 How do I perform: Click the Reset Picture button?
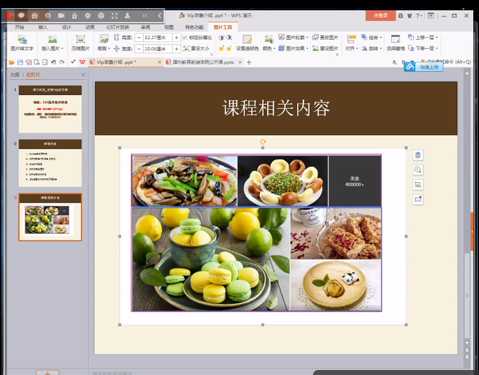click(x=325, y=48)
